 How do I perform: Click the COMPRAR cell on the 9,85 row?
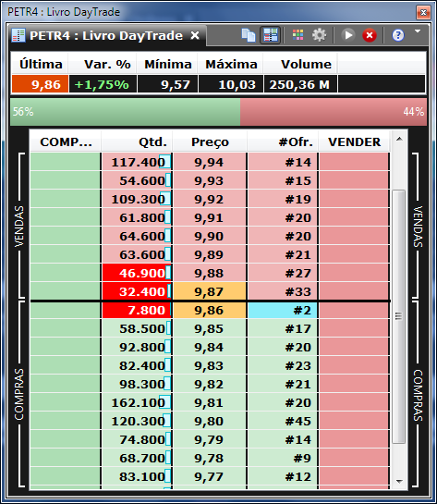pos(66,328)
